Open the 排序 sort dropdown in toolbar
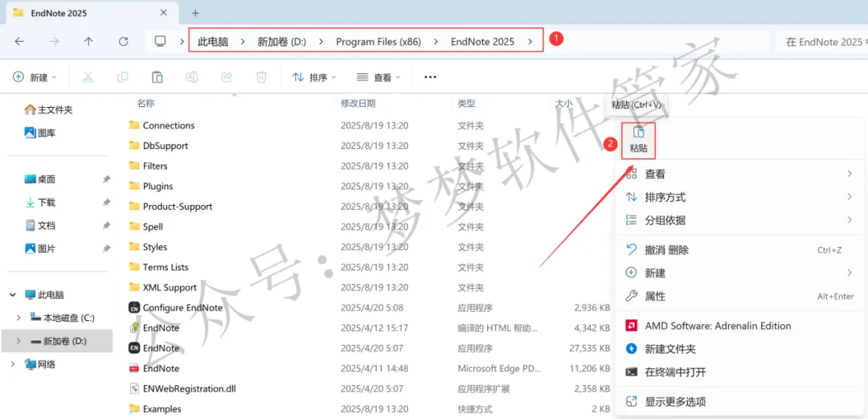 click(314, 77)
